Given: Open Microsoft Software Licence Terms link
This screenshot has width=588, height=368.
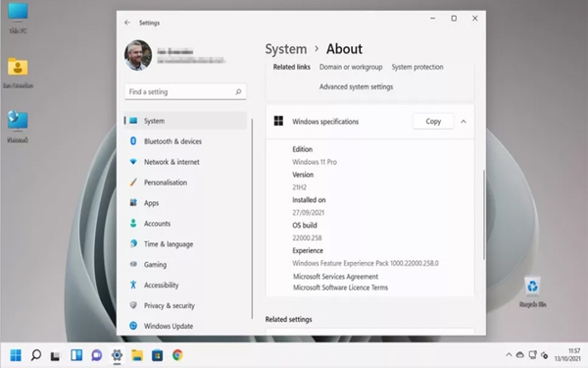Looking at the screenshot, I should coord(340,288).
